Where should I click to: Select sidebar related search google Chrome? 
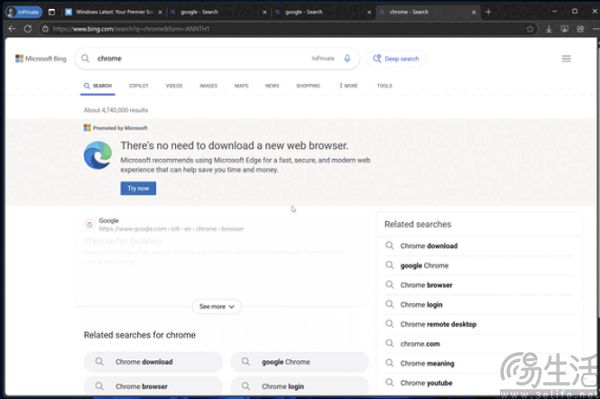(x=424, y=265)
